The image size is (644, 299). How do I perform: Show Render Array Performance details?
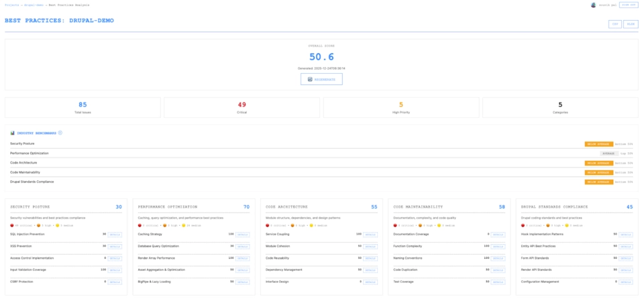[x=242, y=258]
